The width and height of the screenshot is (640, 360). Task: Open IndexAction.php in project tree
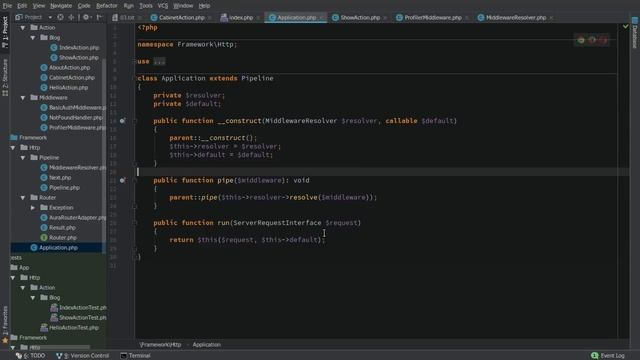click(x=75, y=48)
